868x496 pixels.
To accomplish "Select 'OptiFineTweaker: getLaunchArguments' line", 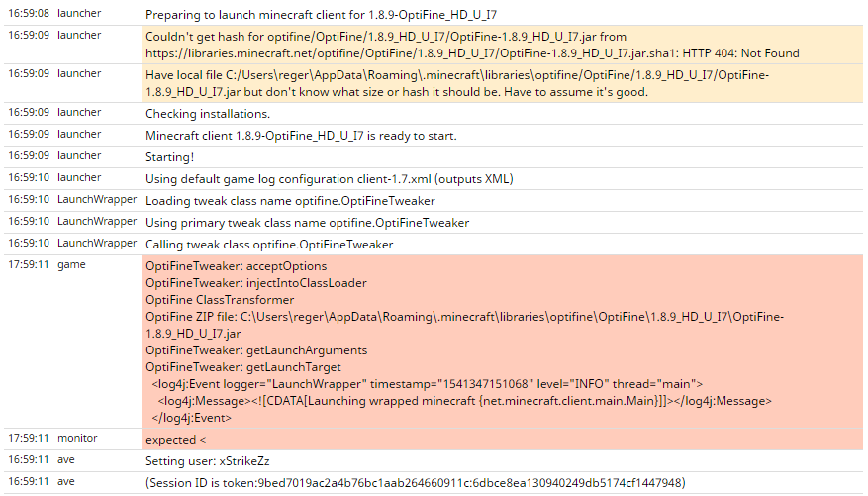I will [x=256, y=350].
